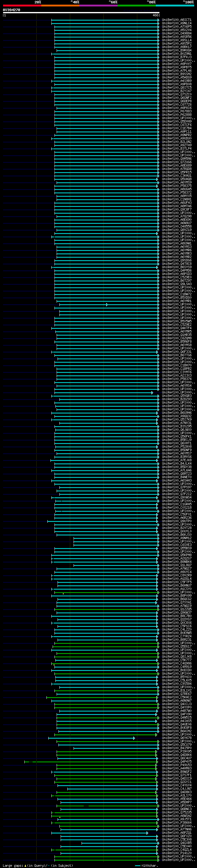Screen dimensions: 197x868
Task: Select UniRef100_A9PBT5 label
Action: point(177,67)
